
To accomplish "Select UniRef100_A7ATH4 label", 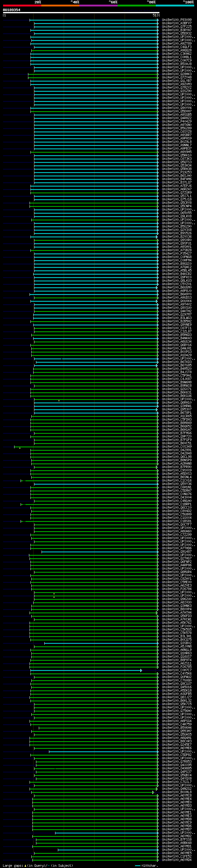I will tap(177, 612).
